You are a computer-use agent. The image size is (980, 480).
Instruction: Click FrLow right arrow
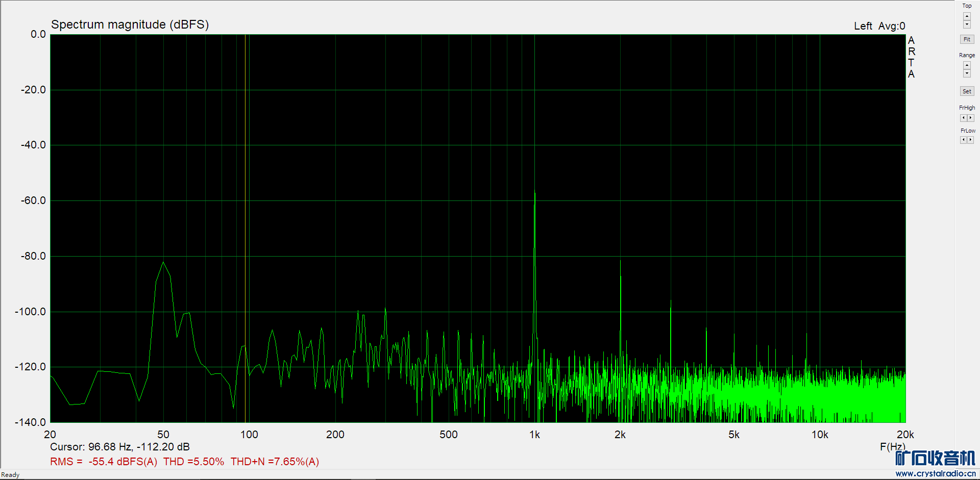pos(971,140)
